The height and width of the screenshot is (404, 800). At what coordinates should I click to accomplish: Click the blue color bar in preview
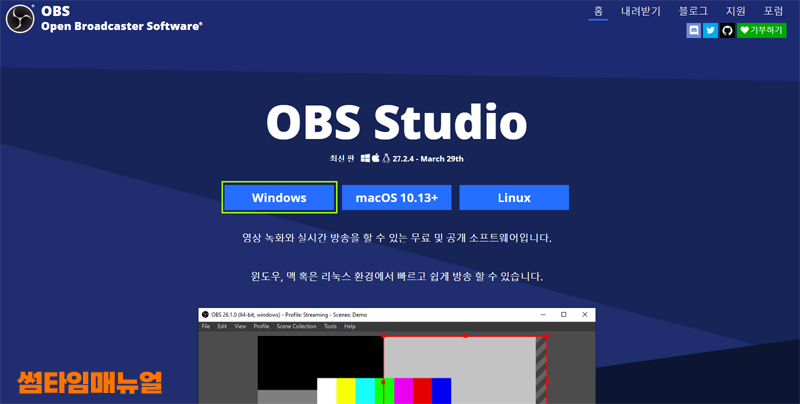coord(441,391)
